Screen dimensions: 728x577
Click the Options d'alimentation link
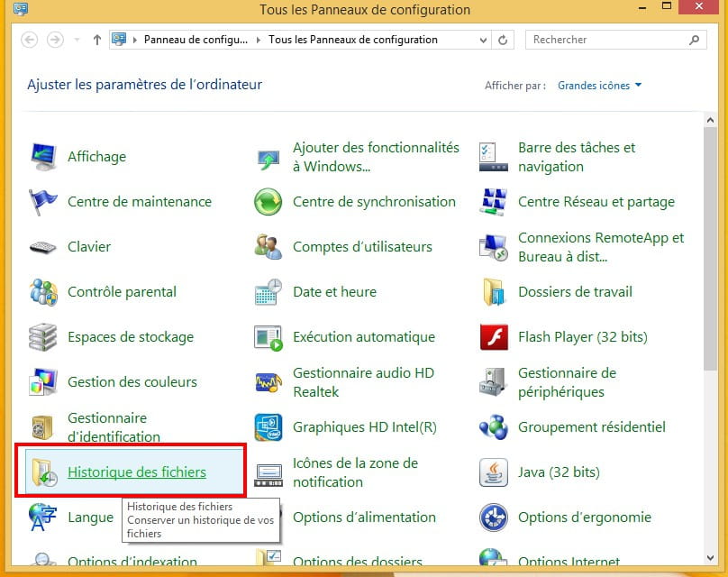coord(365,517)
